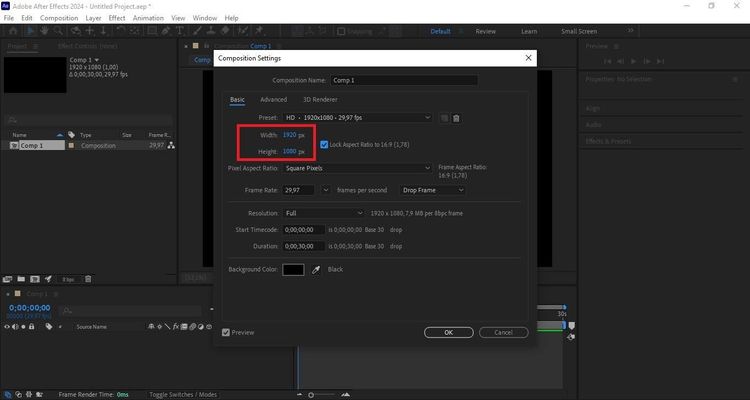The width and height of the screenshot is (750, 400).
Task: Select the Hand tool in the toolbar
Action: click(44, 31)
